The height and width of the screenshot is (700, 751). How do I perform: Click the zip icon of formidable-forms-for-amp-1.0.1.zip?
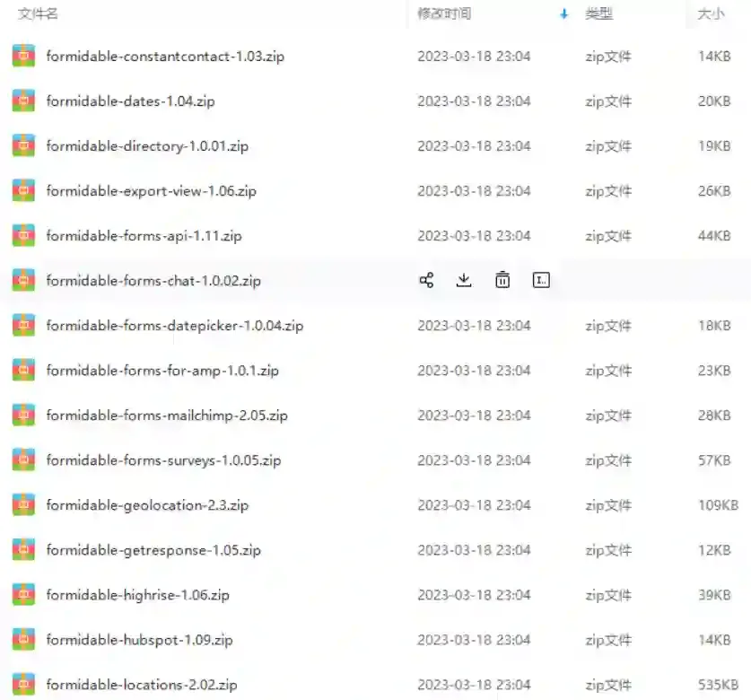click(x=23, y=371)
